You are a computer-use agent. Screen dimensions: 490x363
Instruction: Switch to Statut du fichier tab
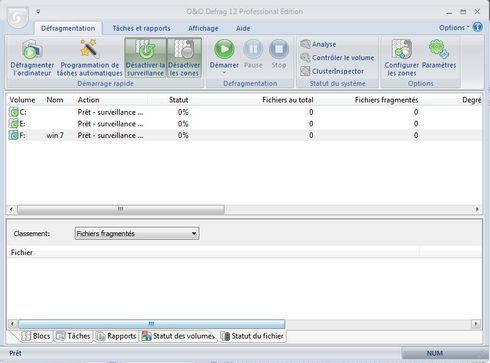coord(252,336)
